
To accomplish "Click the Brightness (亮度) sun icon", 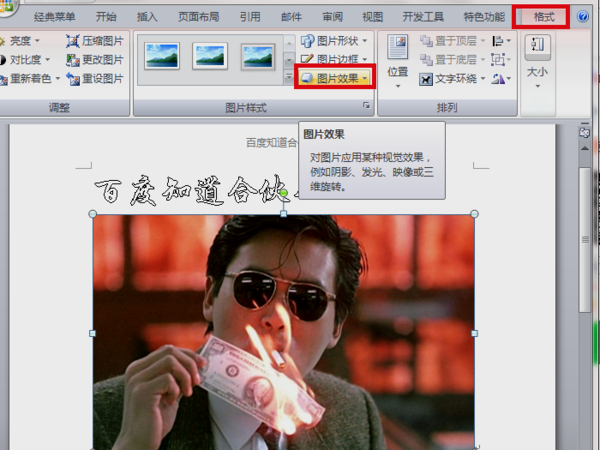I will point(2,41).
